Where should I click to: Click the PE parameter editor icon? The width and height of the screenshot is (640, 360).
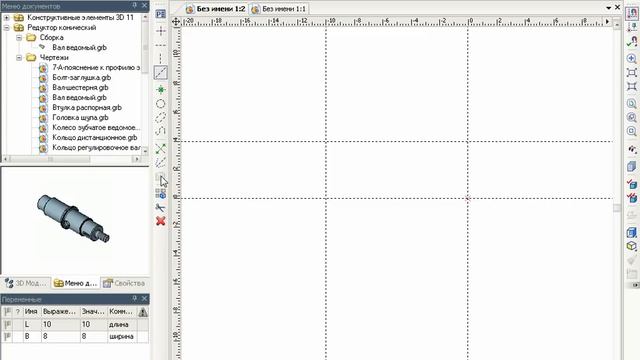pyautogui.click(x=161, y=14)
